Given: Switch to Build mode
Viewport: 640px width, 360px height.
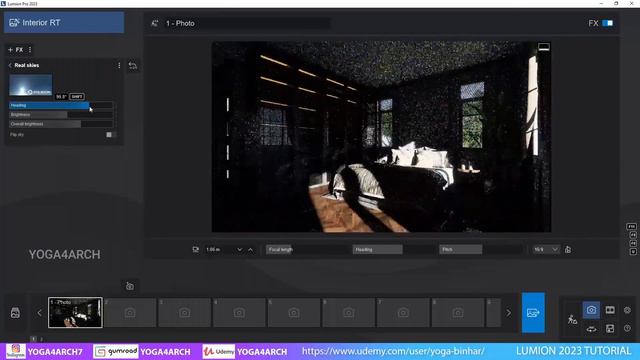Looking at the screenshot, I should (572, 319).
